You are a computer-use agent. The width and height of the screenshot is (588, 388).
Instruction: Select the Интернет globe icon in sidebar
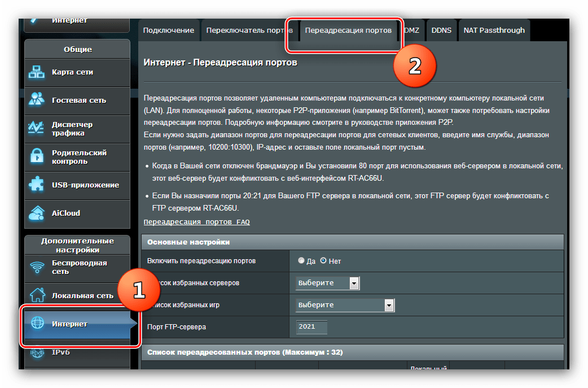coord(37,324)
